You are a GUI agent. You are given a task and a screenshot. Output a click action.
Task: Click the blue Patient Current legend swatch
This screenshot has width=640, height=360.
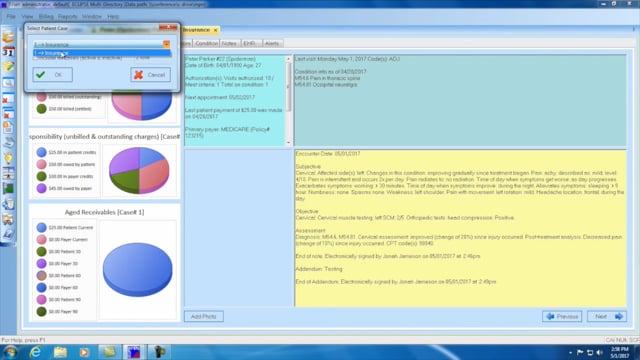click(41, 227)
